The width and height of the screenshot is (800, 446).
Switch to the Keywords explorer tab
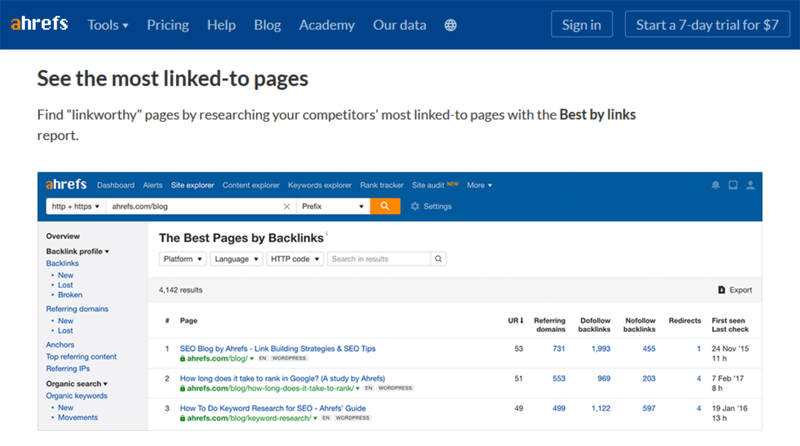click(x=320, y=185)
